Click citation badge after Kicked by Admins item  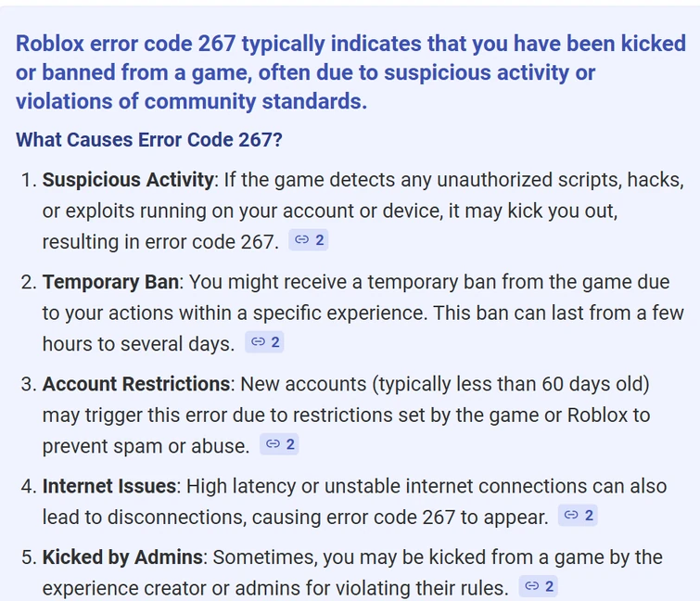point(538,586)
